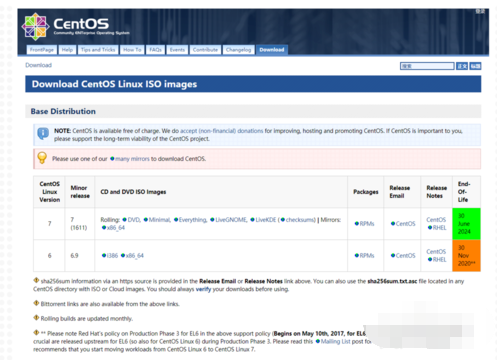
Task: Open the Contribute tab
Action: pyautogui.click(x=205, y=50)
